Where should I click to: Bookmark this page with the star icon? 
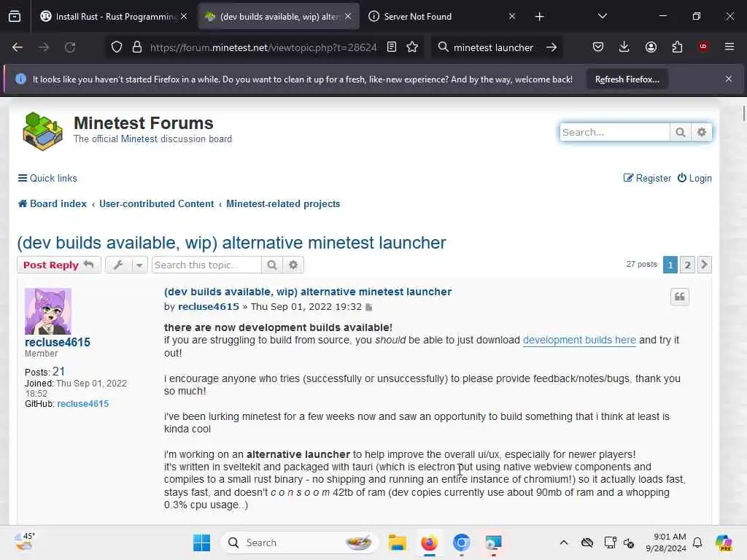coord(413,47)
